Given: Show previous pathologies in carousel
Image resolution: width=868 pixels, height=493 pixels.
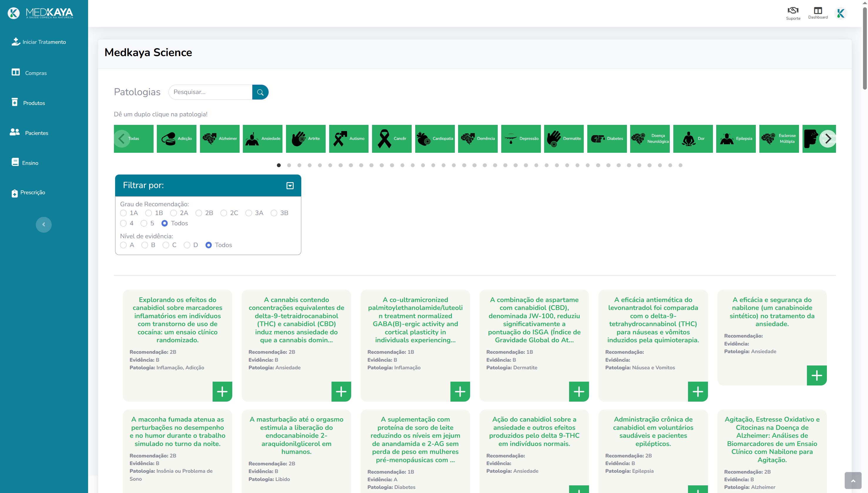Looking at the screenshot, I should pyautogui.click(x=122, y=139).
